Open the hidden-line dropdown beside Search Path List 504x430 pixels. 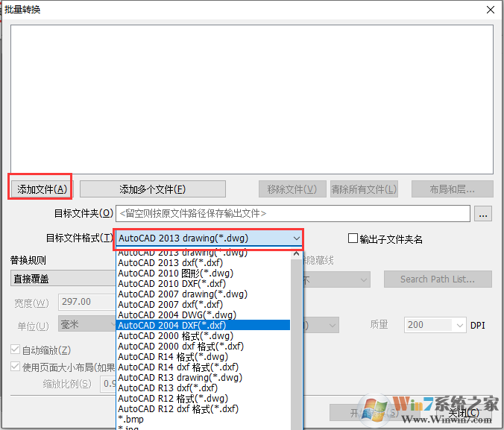click(x=336, y=279)
